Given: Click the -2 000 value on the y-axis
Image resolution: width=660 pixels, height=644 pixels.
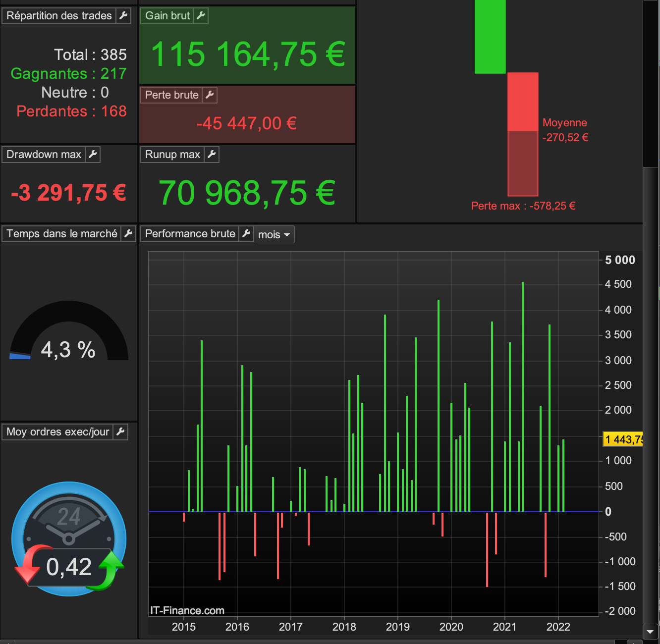Looking at the screenshot, I should (620, 611).
